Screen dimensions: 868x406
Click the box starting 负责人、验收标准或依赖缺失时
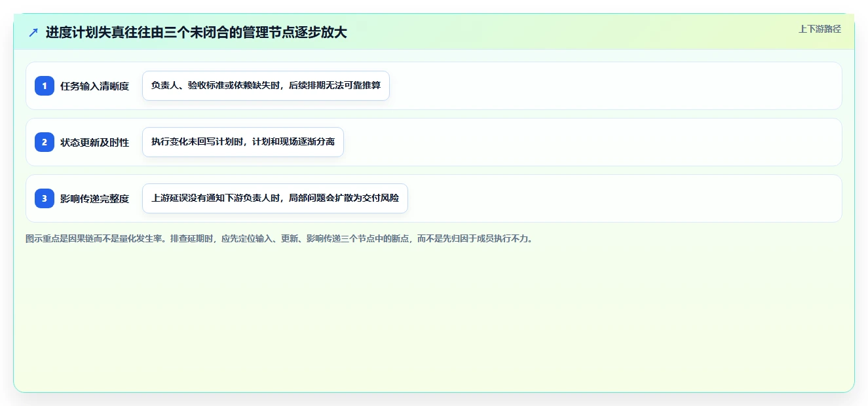266,86
